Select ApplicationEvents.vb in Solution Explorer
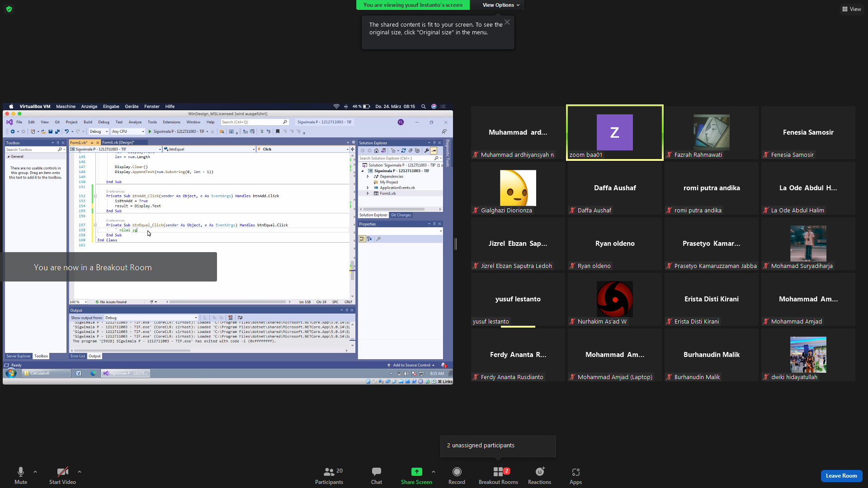This screenshot has width=868, height=488. coord(397,188)
